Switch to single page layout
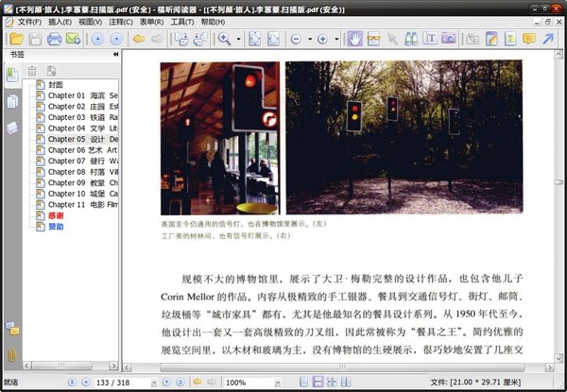This screenshot has height=392, width=567. [304, 382]
